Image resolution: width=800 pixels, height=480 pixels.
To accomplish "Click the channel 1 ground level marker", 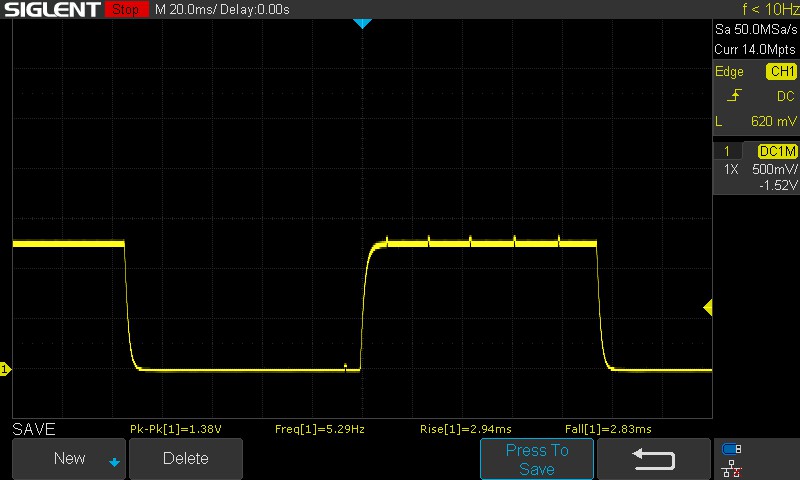I will 5,369.
